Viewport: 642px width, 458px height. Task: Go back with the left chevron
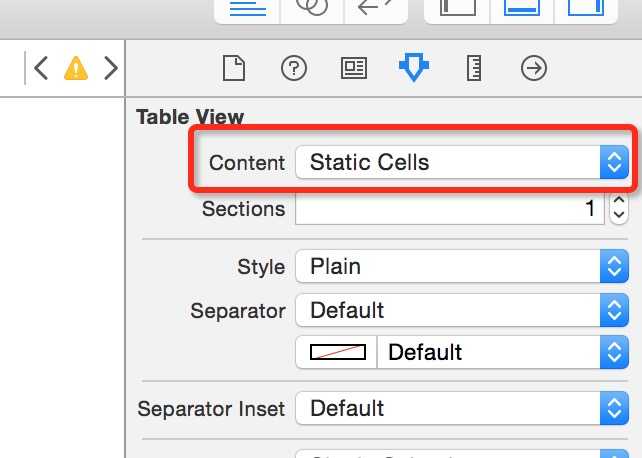coord(41,68)
